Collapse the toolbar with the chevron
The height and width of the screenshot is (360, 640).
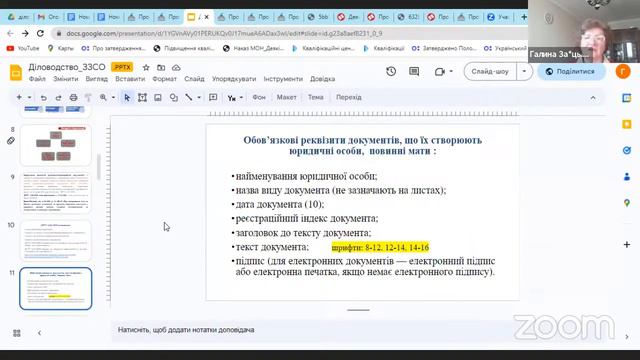point(593,98)
